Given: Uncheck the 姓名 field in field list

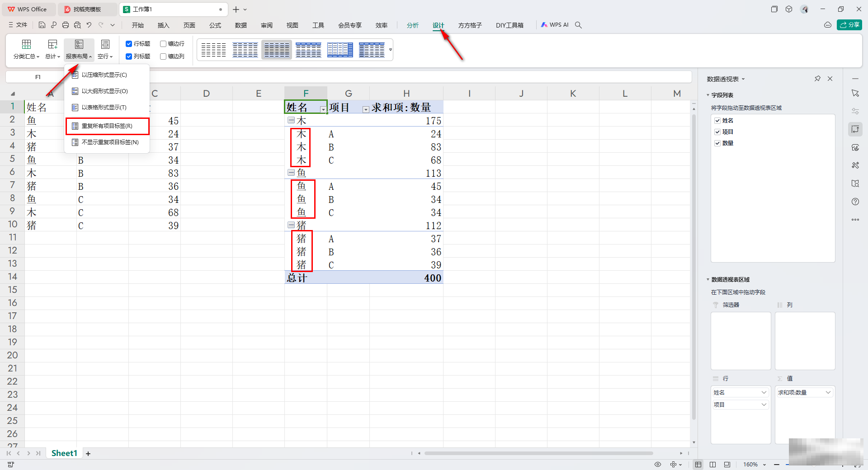Looking at the screenshot, I should point(717,121).
